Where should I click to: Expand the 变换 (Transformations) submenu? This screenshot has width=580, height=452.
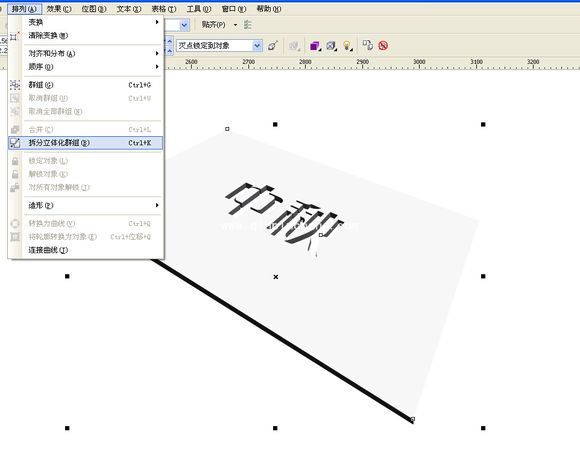coord(85,22)
